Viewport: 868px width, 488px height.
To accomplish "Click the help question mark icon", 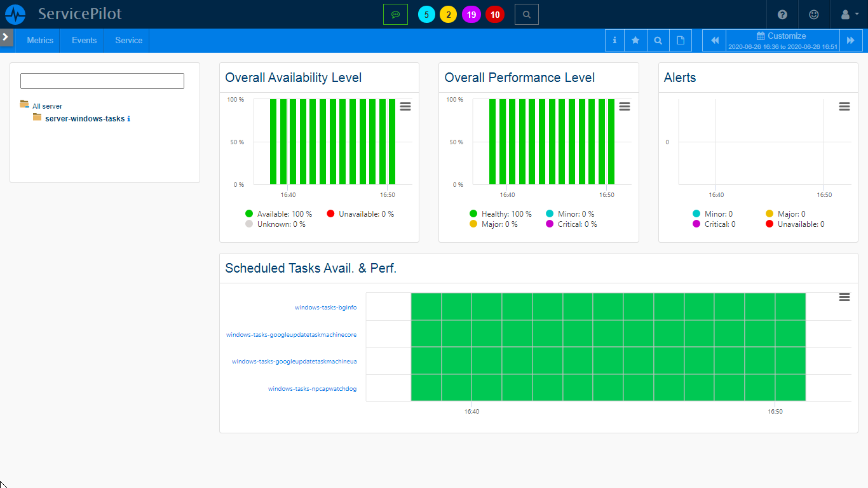I will click(x=782, y=15).
